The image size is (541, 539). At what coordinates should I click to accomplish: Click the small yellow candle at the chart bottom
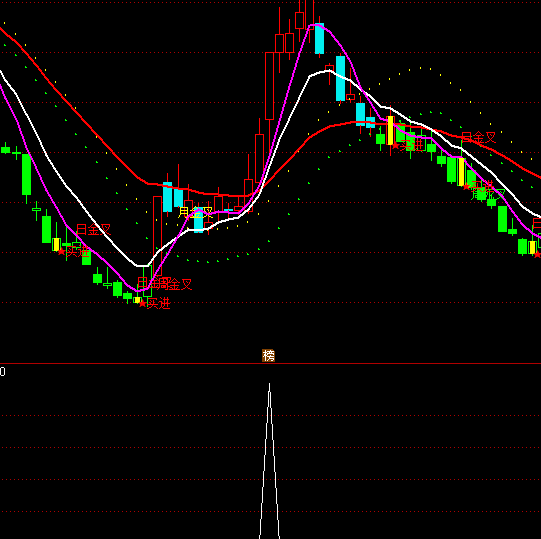(137, 300)
